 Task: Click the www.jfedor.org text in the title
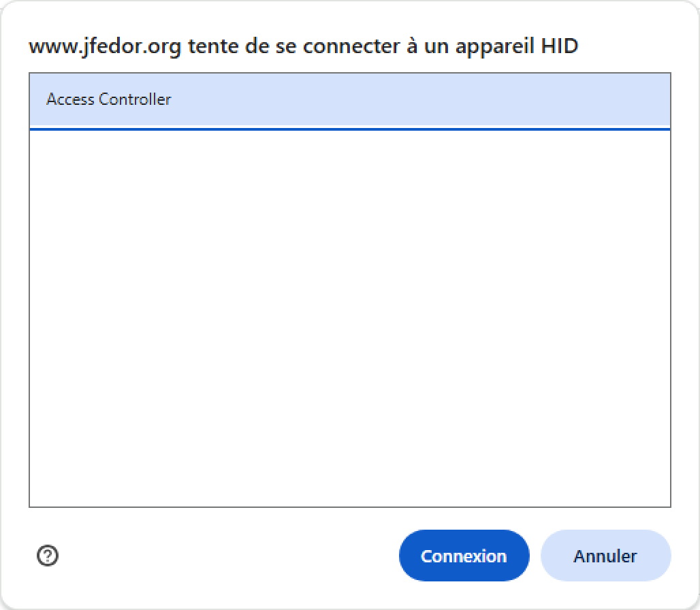tap(105, 47)
